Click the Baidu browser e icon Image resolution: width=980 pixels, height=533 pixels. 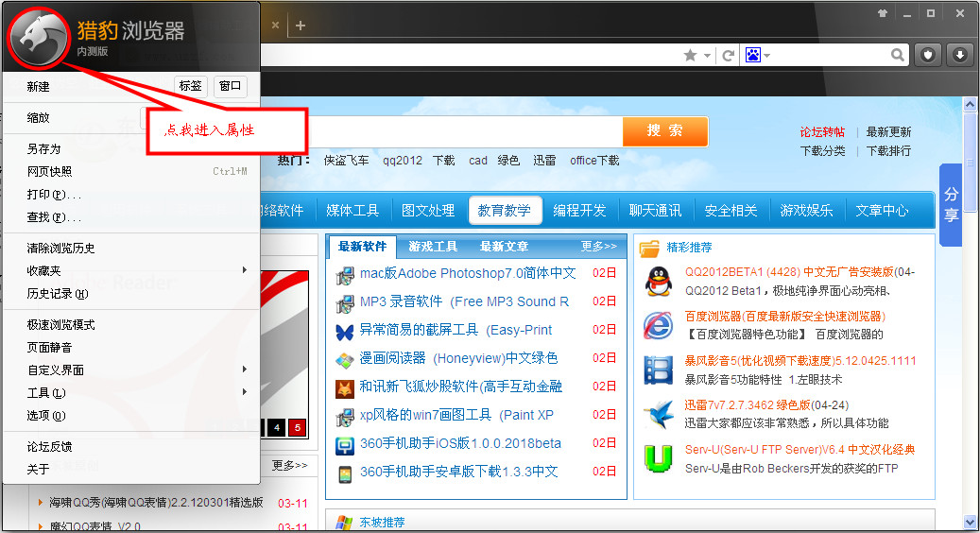659,325
